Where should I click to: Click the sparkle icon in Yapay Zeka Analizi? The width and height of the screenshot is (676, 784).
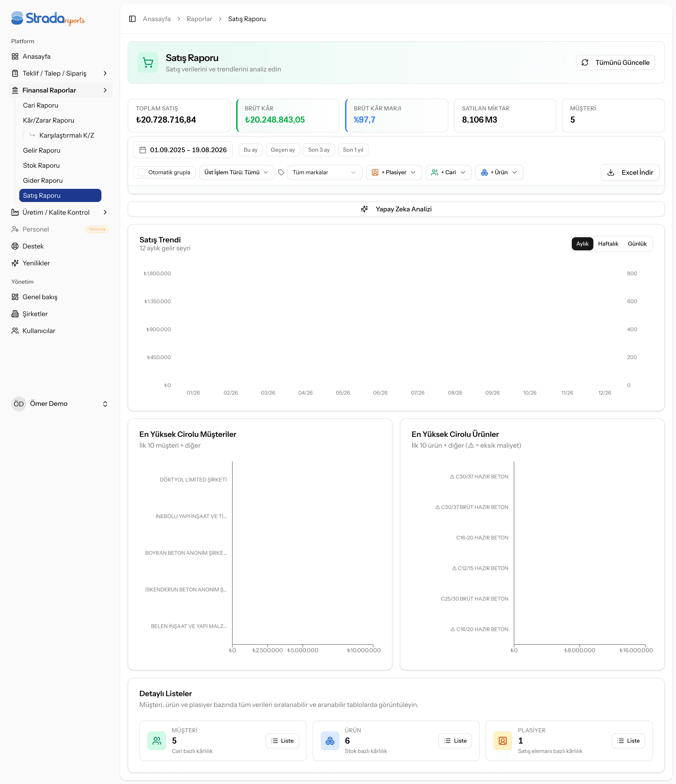[364, 209]
